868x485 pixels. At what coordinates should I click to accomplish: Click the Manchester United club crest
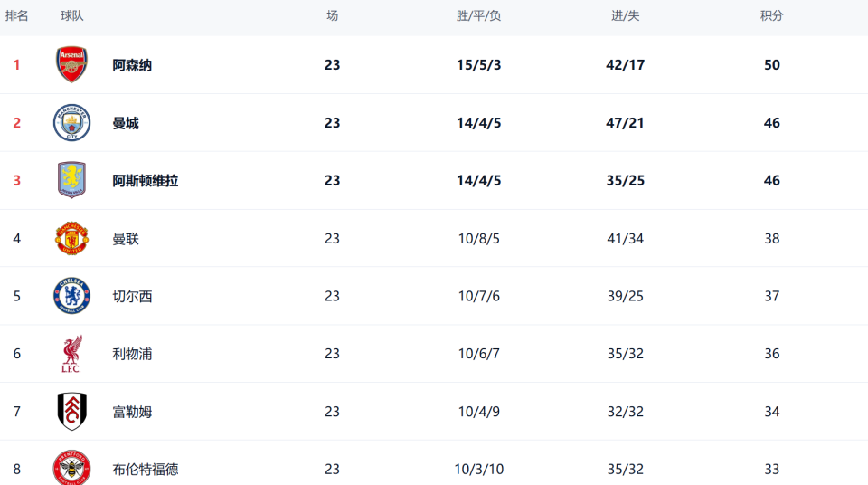click(72, 239)
